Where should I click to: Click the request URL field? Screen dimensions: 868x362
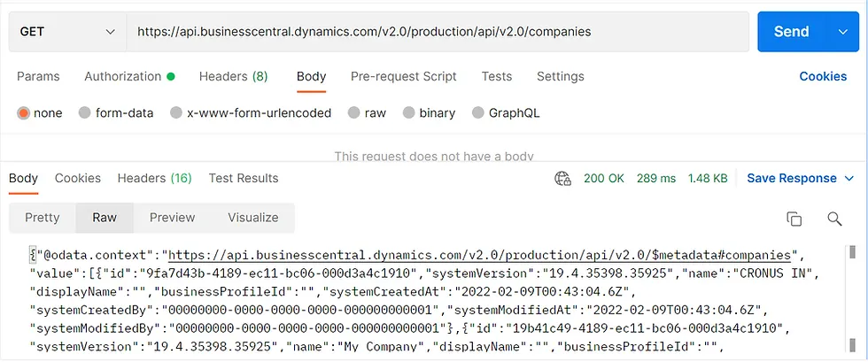click(x=438, y=32)
